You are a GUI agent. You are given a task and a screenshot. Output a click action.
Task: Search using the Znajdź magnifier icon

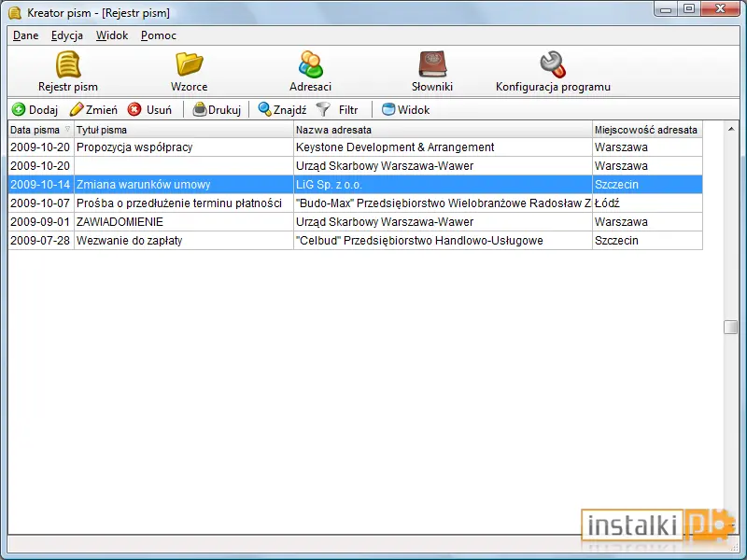pos(264,109)
